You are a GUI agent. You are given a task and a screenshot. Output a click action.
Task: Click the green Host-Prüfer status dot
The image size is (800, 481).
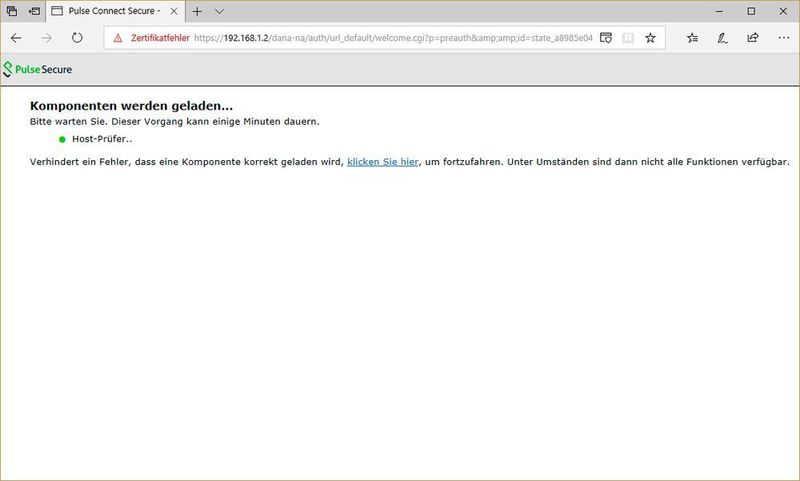pos(62,139)
